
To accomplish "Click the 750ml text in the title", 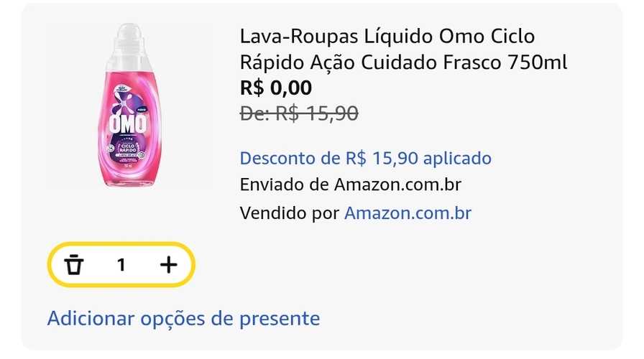I will (x=537, y=62).
